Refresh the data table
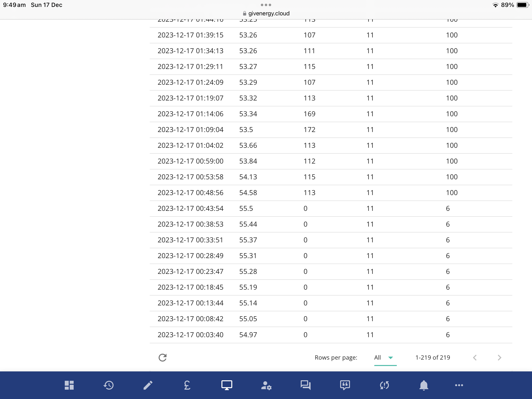The height and width of the screenshot is (399, 532). pyautogui.click(x=163, y=358)
